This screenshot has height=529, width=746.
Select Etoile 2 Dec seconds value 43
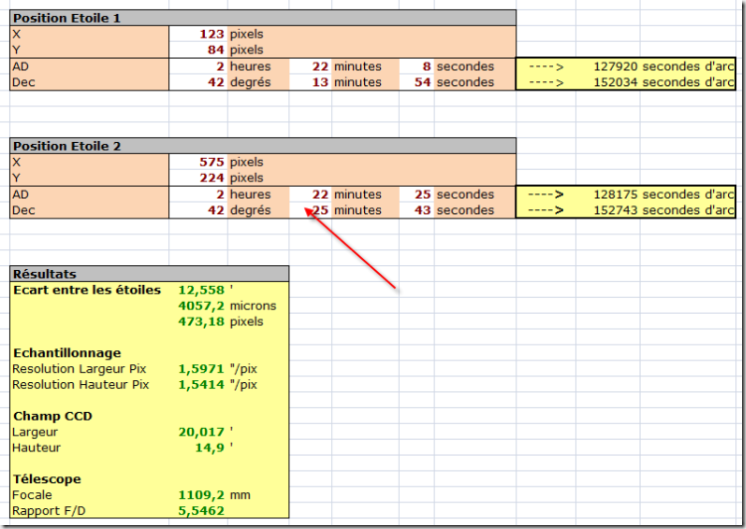(421, 210)
